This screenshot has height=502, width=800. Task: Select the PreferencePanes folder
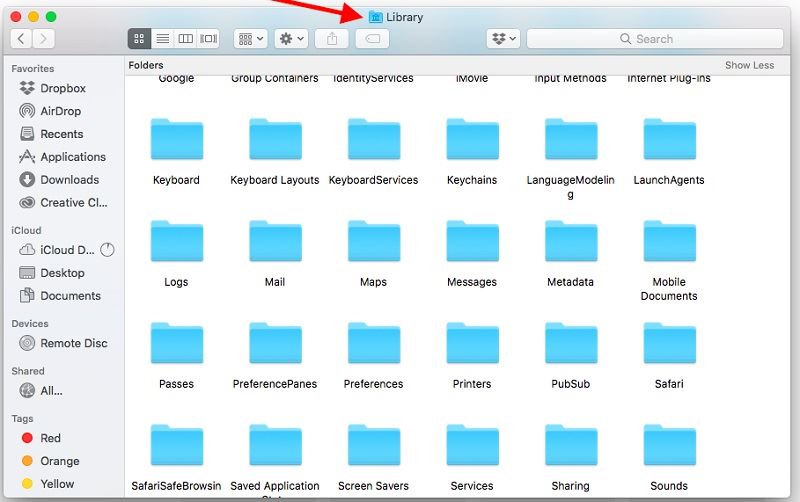pyautogui.click(x=275, y=343)
